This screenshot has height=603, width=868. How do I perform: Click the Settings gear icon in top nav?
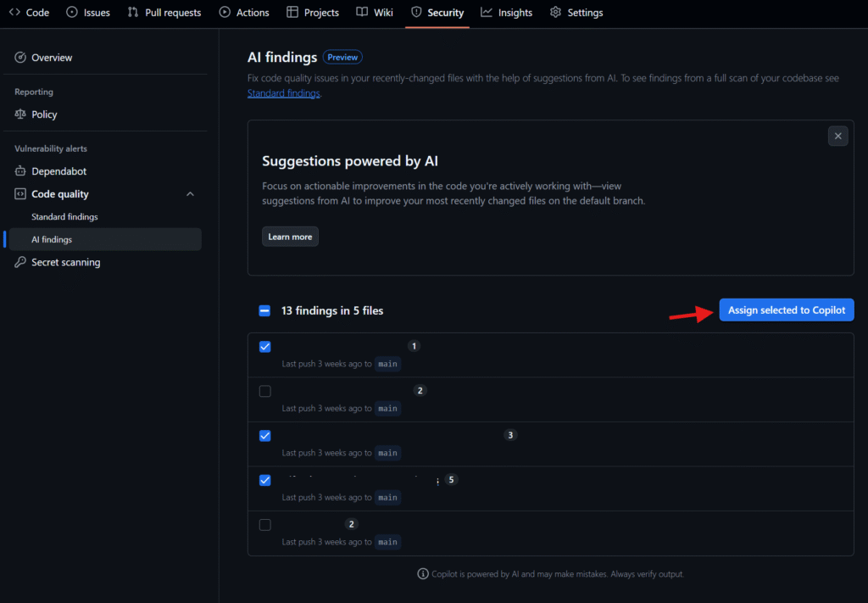[555, 13]
